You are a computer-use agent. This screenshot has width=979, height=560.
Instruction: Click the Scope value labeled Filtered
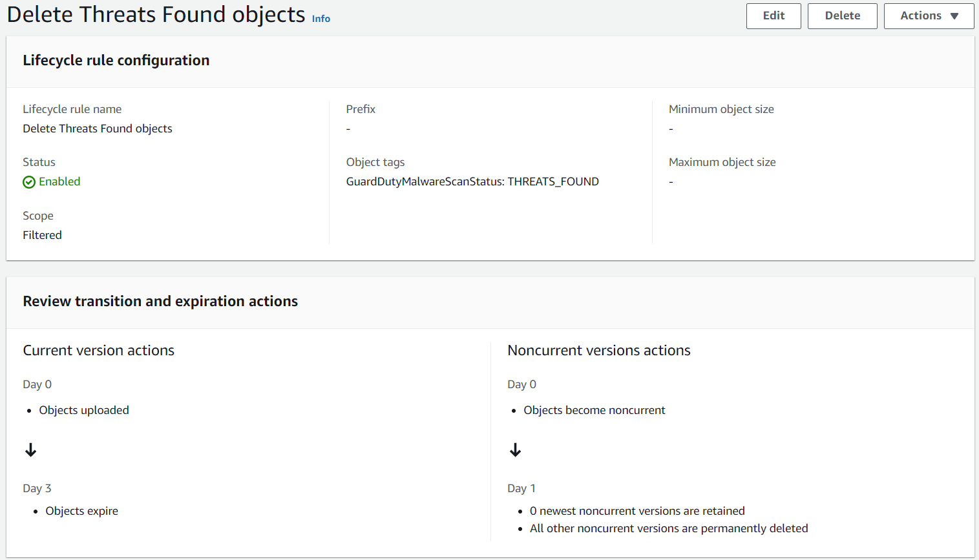(42, 234)
